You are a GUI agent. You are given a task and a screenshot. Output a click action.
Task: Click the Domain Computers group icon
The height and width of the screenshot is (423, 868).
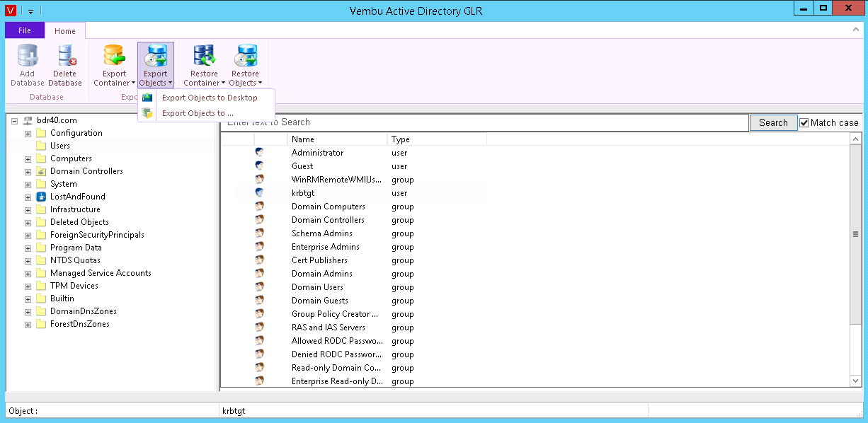pyautogui.click(x=260, y=207)
